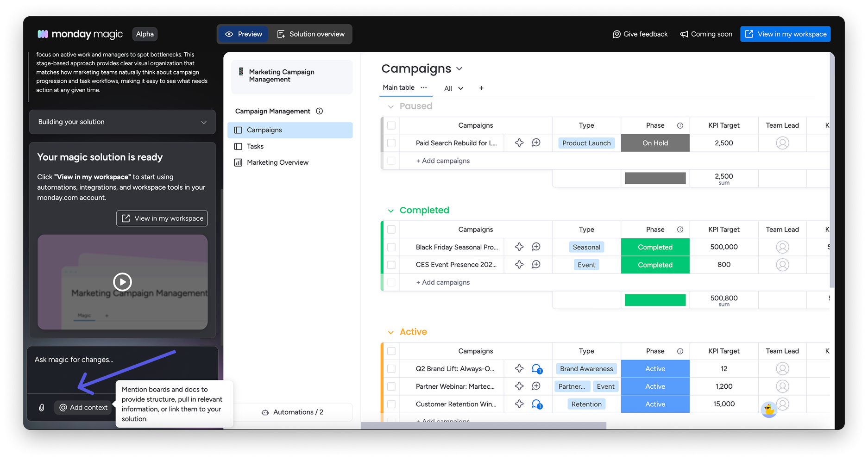Image resolution: width=868 pixels, height=460 pixels.
Task: Click Coming soon in top bar
Action: tap(706, 34)
